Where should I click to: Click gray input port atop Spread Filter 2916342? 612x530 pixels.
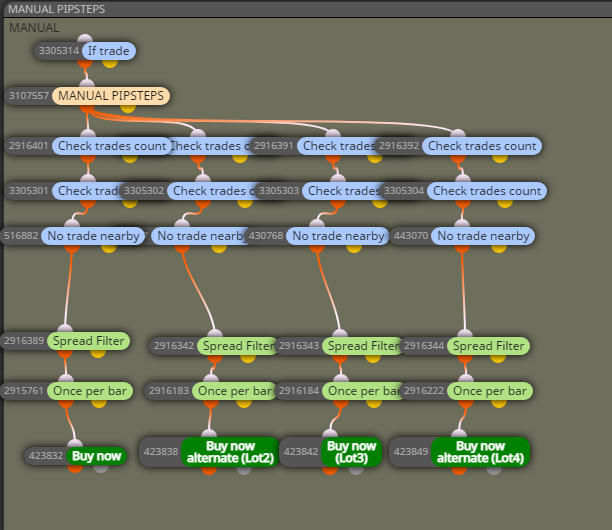pyautogui.click(x=215, y=334)
